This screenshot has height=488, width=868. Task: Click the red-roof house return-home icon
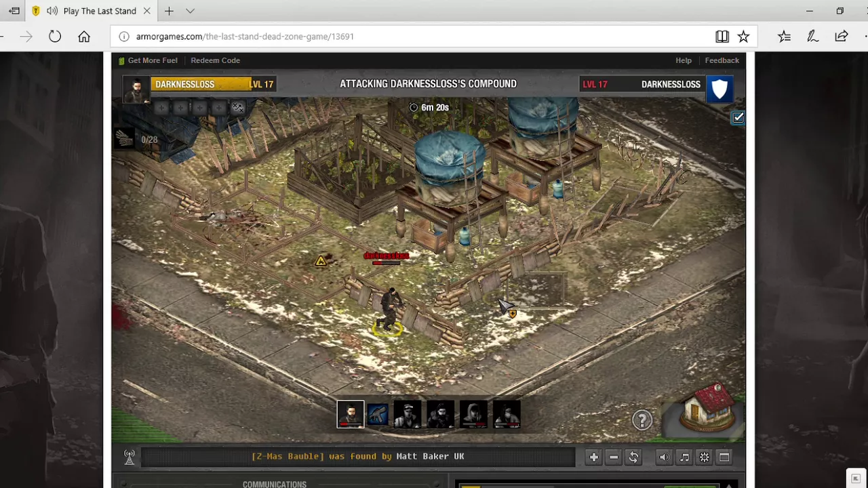pos(706,408)
